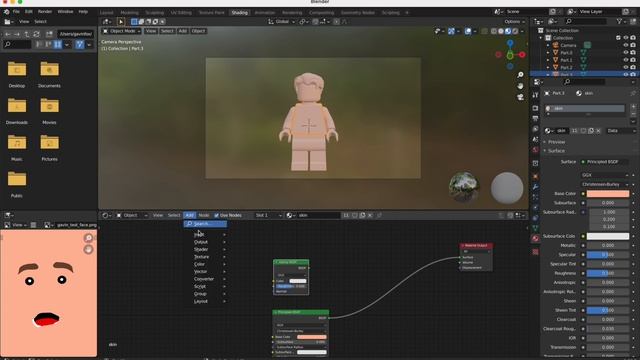Hide Part.2 via its eye icon

(626, 67)
